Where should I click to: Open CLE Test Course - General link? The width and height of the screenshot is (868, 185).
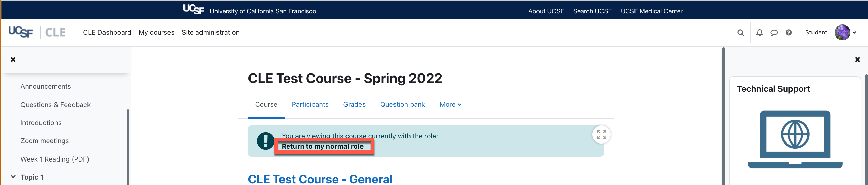click(x=320, y=179)
